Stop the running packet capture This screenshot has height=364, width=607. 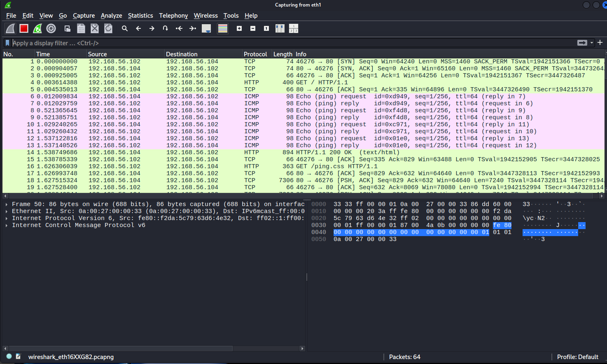(x=24, y=28)
